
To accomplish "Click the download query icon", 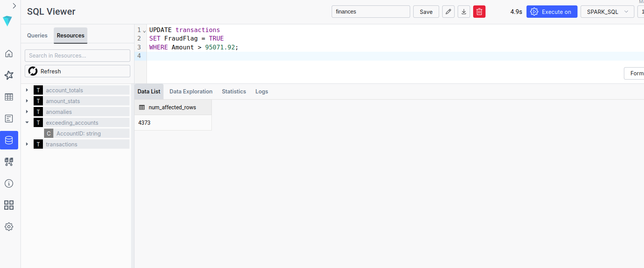I will tap(464, 12).
